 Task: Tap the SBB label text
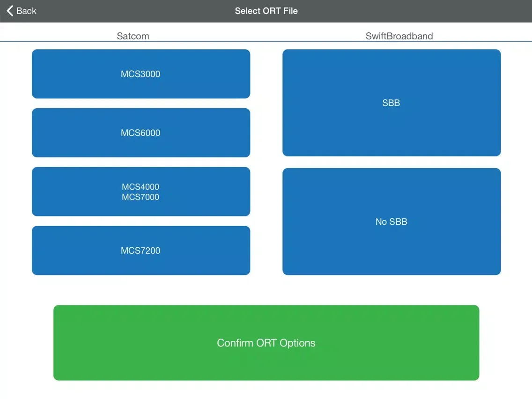(x=391, y=103)
